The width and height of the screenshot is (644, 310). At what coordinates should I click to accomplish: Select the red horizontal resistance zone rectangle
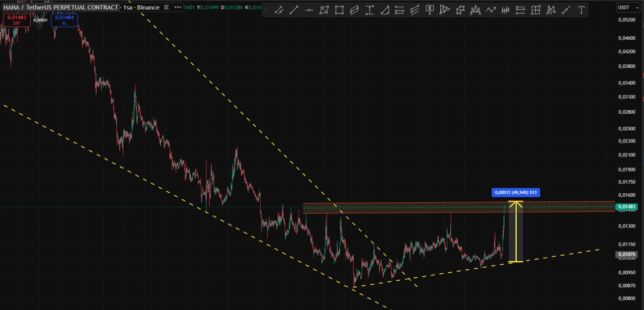pyautogui.click(x=459, y=207)
